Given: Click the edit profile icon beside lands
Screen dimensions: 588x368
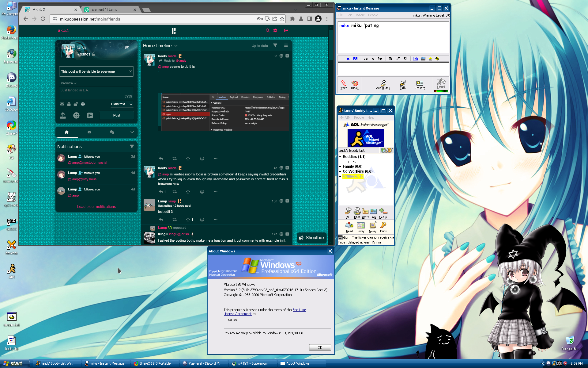Looking at the screenshot, I should [127, 48].
